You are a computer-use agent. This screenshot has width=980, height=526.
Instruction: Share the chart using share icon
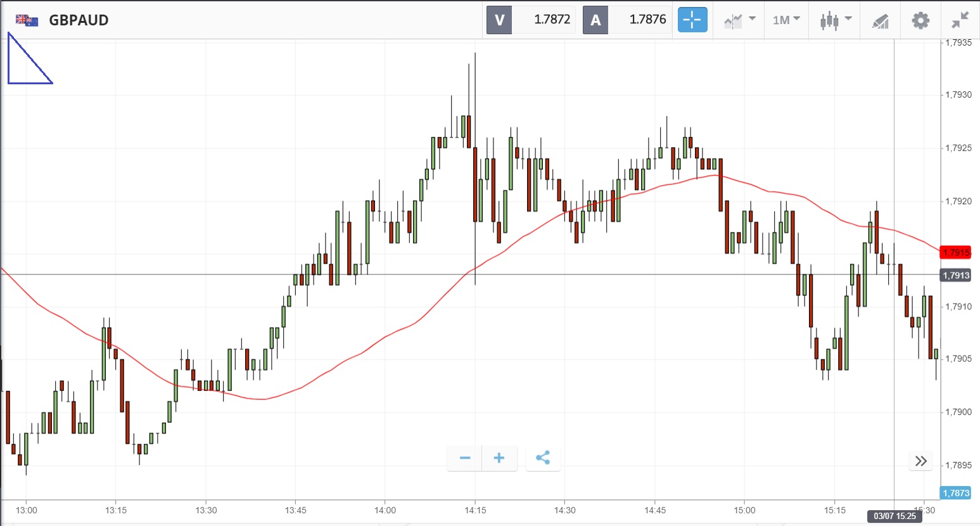point(543,458)
